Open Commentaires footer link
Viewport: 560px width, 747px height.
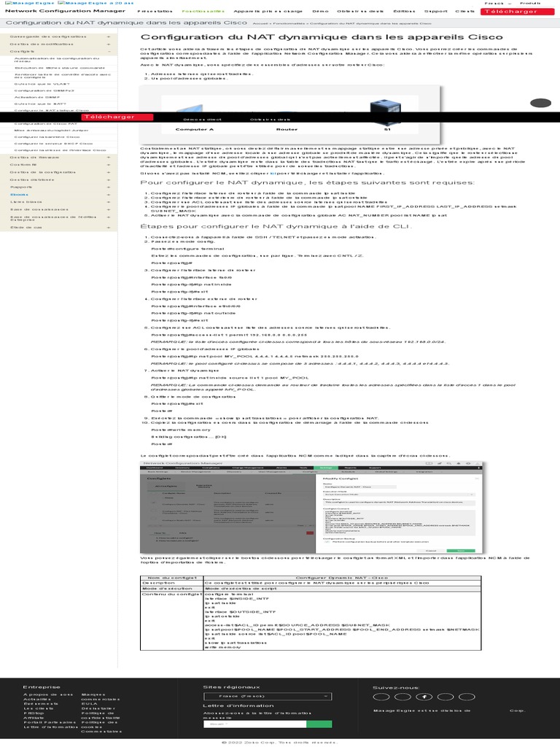pos(101,731)
